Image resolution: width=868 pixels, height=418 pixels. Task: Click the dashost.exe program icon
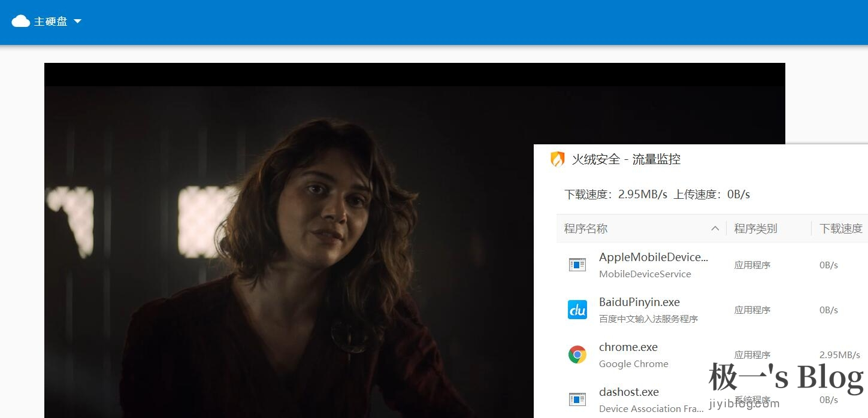coord(577,399)
